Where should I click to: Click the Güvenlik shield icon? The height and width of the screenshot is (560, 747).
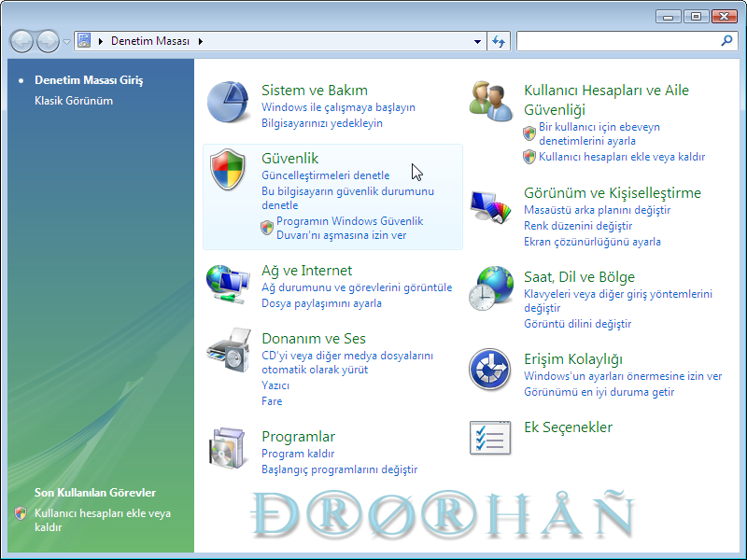(x=228, y=169)
